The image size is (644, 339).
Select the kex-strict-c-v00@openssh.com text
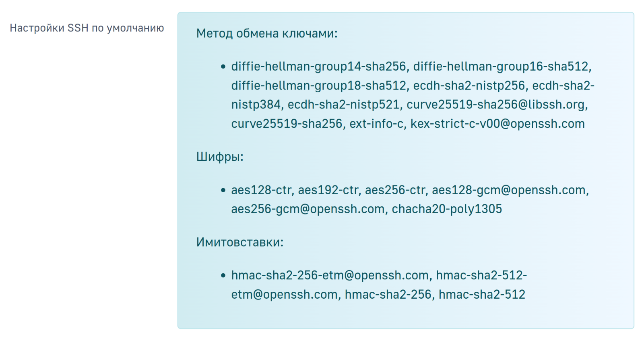(497, 124)
